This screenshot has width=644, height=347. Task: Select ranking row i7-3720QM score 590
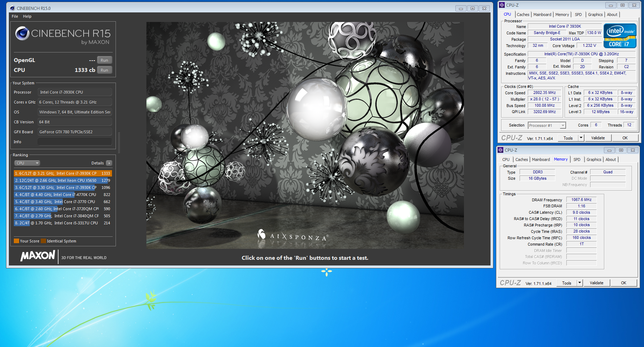63,209
